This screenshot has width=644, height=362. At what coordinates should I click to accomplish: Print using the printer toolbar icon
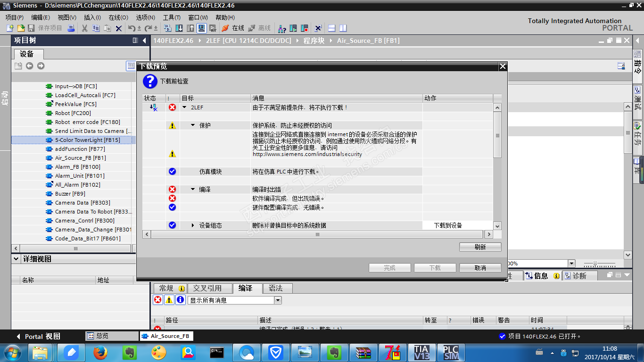71,28
